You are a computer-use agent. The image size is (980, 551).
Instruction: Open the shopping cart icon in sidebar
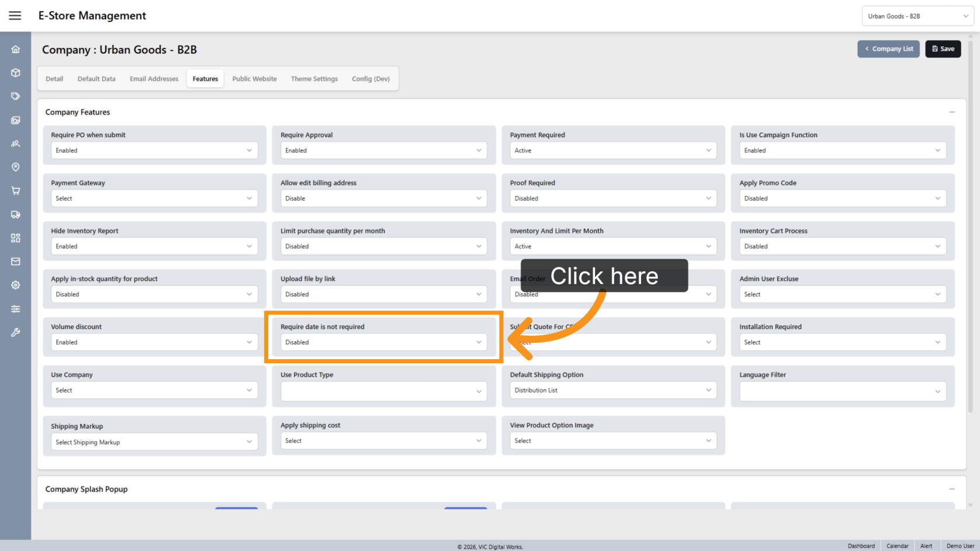coord(16,191)
